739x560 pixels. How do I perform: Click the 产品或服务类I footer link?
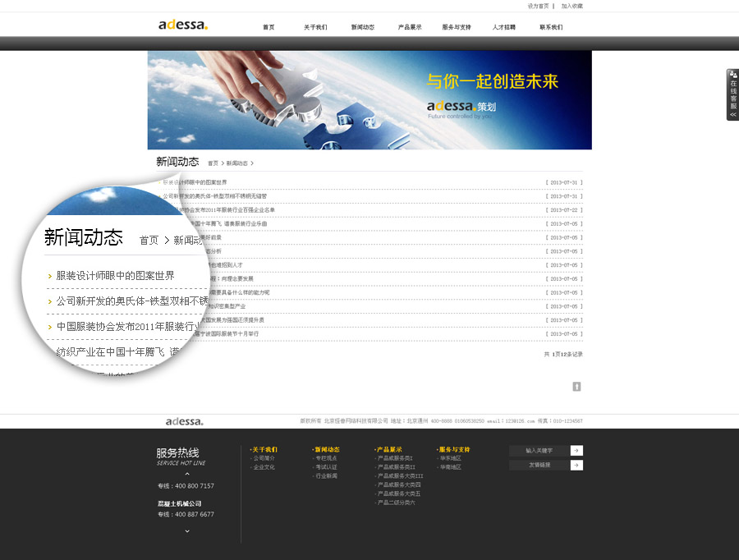click(395, 458)
